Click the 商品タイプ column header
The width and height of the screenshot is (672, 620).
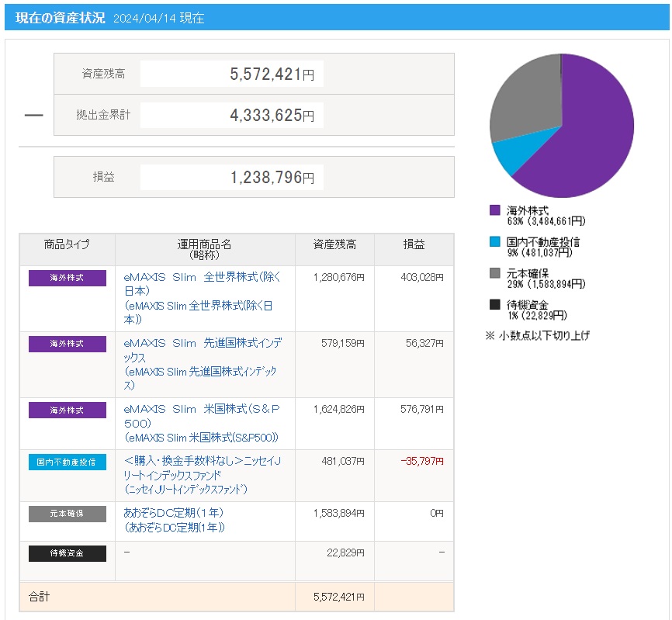click(68, 244)
